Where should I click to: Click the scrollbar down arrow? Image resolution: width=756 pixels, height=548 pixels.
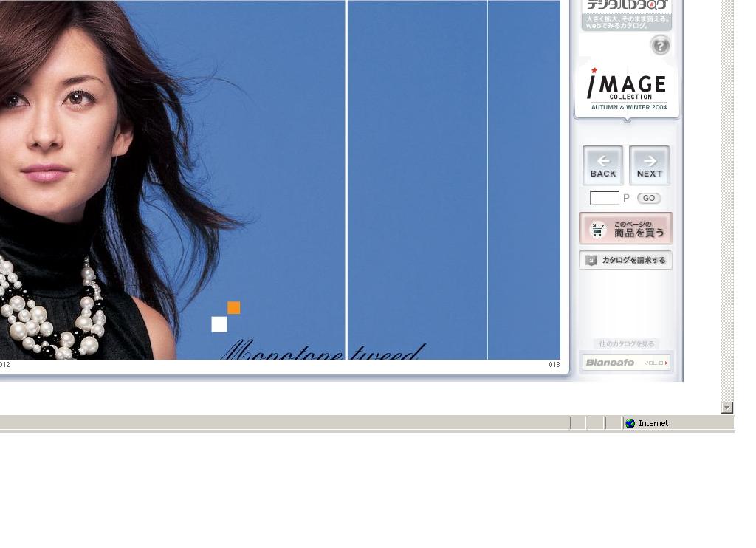coord(726,408)
